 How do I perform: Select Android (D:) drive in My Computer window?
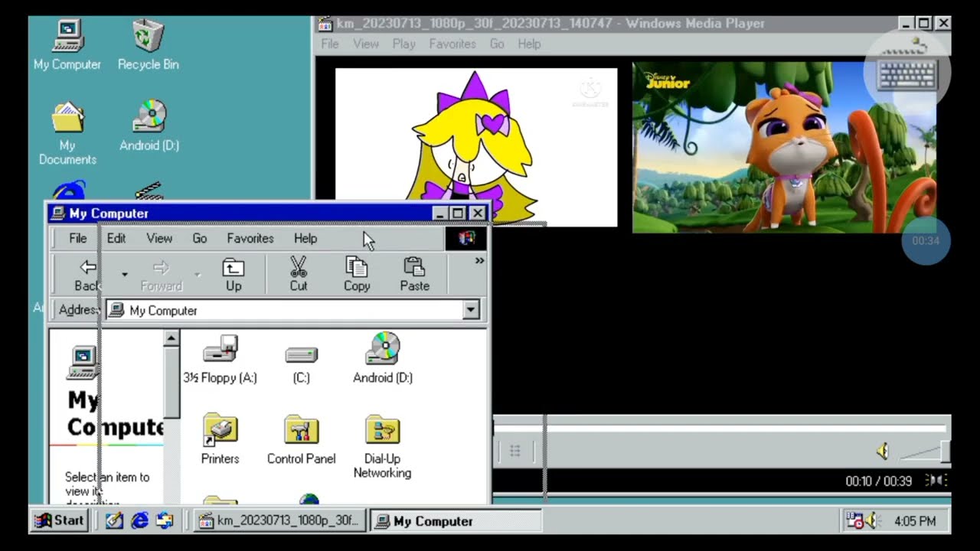[x=383, y=358]
